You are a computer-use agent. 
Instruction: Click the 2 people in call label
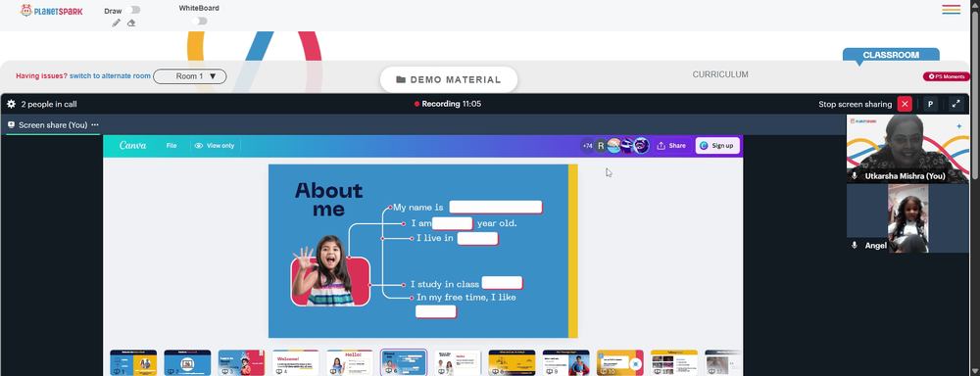(49, 105)
